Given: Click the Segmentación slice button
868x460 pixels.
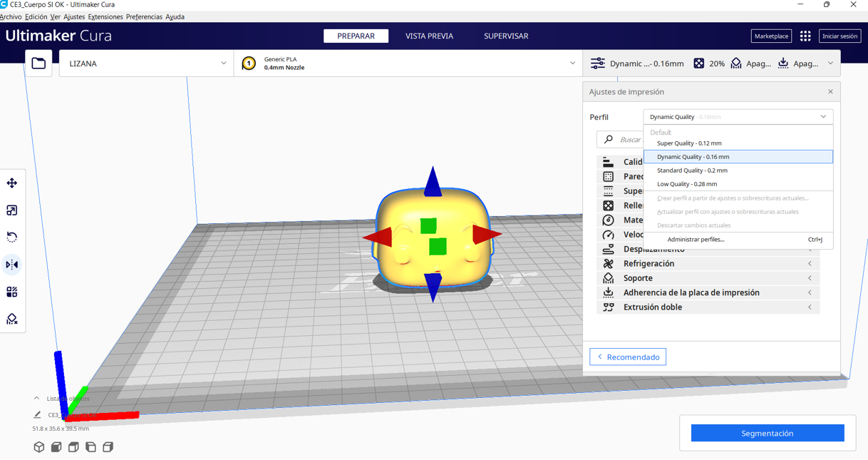Looking at the screenshot, I should pos(768,433).
